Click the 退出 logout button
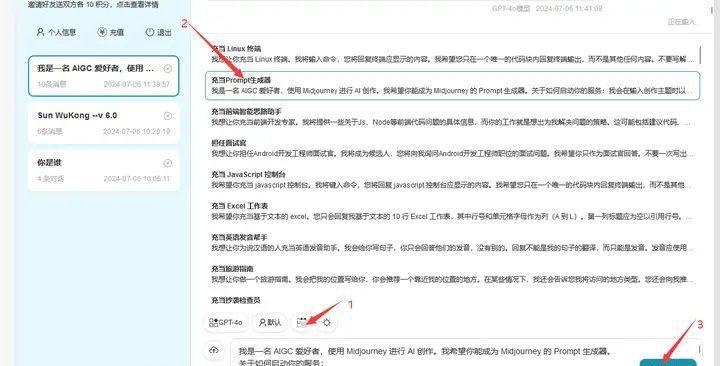Screen dimensions: 720x366 [158, 33]
